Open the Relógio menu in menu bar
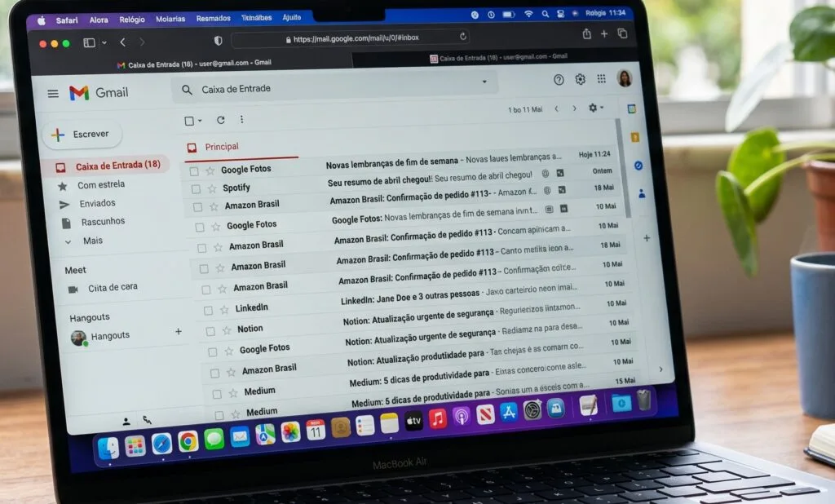 click(x=132, y=20)
